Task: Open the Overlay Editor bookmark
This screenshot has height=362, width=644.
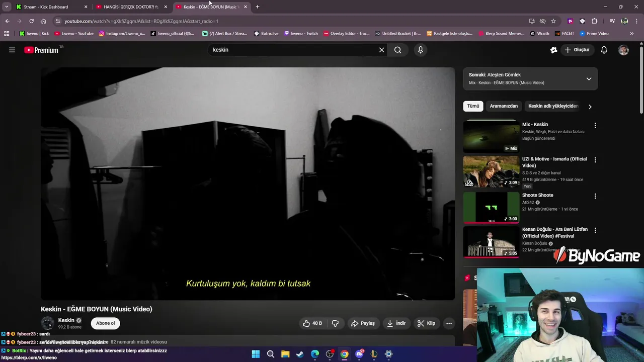Action: click(x=346, y=34)
